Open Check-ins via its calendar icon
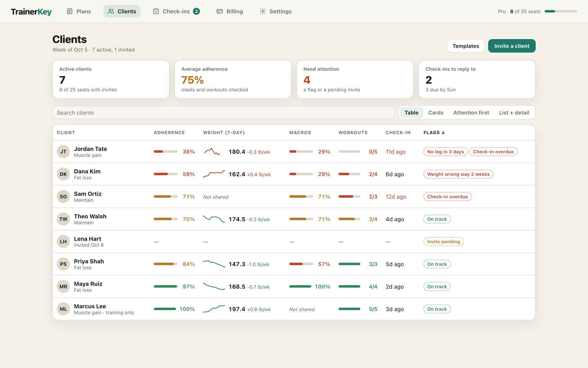 click(156, 11)
